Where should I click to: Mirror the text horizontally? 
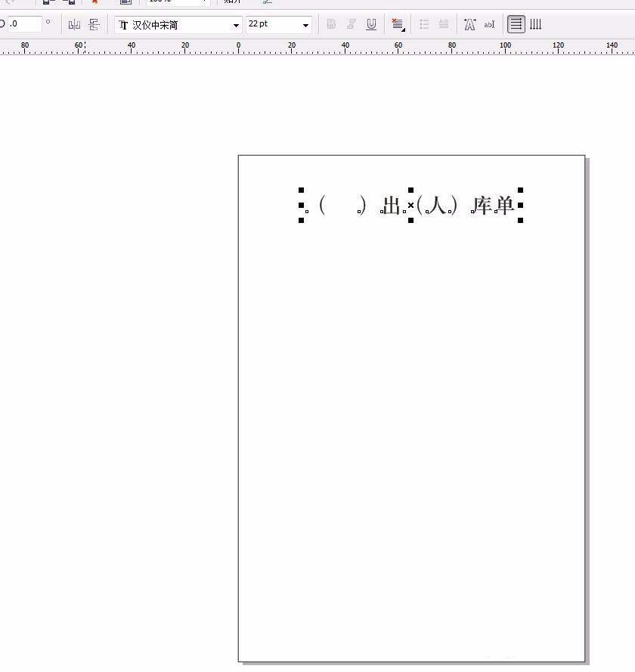[x=74, y=24]
